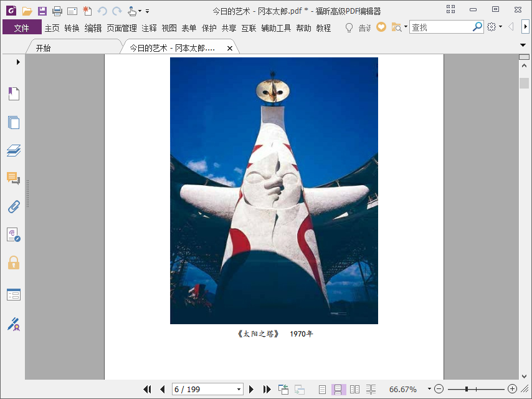Viewport: 532px width, 399px height.
Task: Click the orange heart icon
Action: [381, 27]
